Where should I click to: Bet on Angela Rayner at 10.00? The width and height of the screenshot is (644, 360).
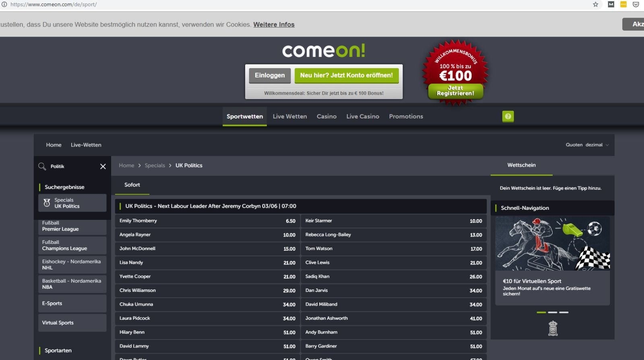click(207, 235)
